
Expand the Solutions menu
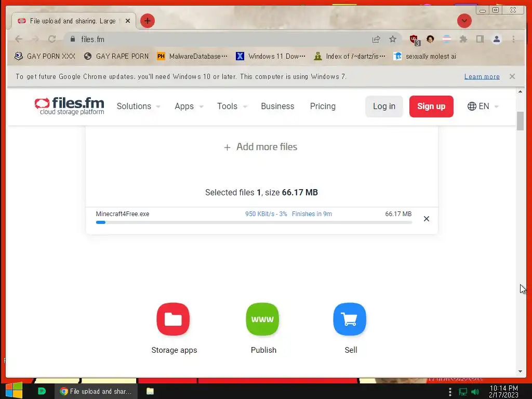tap(138, 106)
